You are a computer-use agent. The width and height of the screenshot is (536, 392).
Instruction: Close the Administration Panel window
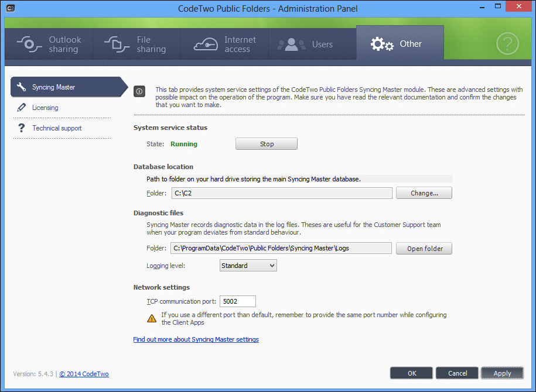(518, 6)
